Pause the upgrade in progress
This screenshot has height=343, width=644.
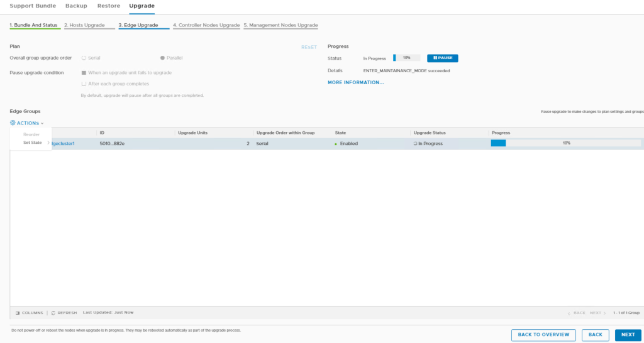pyautogui.click(x=442, y=58)
